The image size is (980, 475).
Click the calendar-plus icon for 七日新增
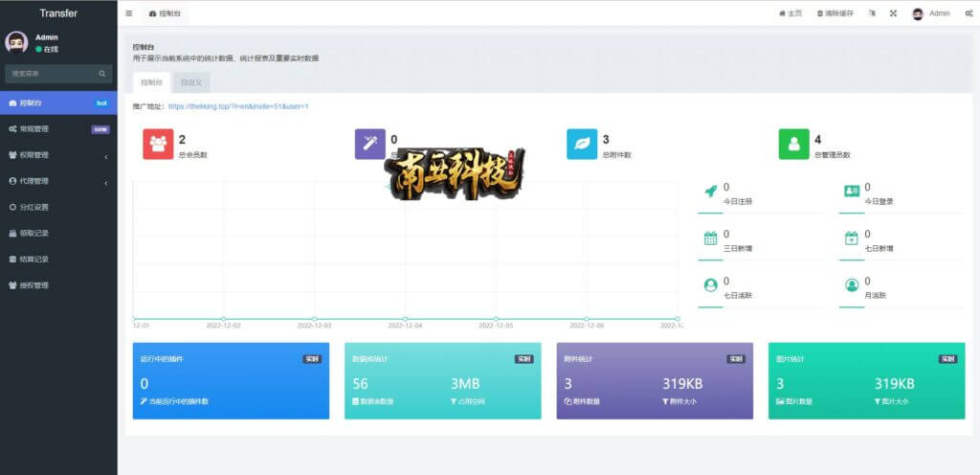[x=851, y=238]
